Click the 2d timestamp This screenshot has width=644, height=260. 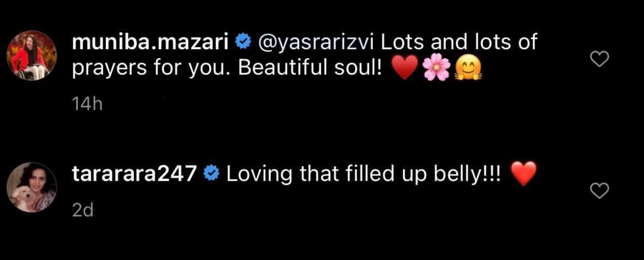coord(82,212)
